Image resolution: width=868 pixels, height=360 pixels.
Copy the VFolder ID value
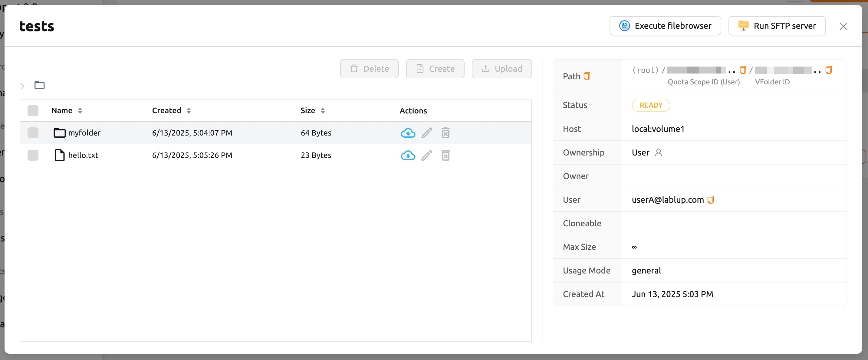[828, 70]
